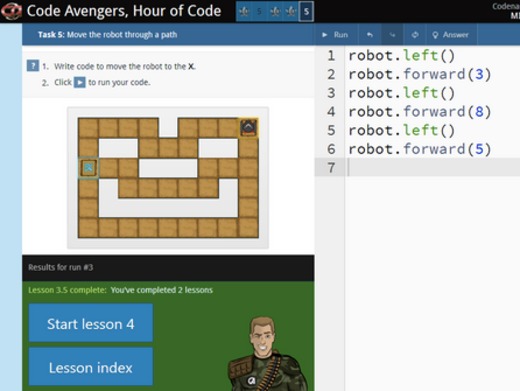Place the cursor on empty code line 7
This screenshot has height=391, width=520.
[432, 167]
